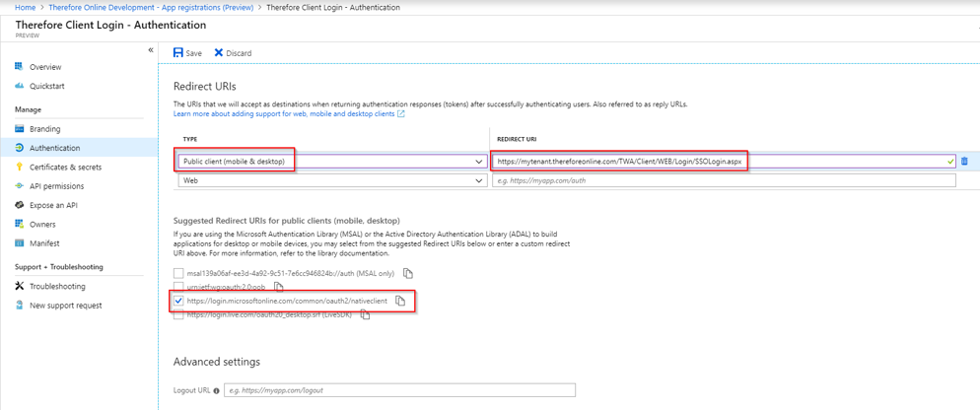This screenshot has height=410, width=980.
Task: Copy the msal139a06af redirect URI
Action: pos(407,273)
